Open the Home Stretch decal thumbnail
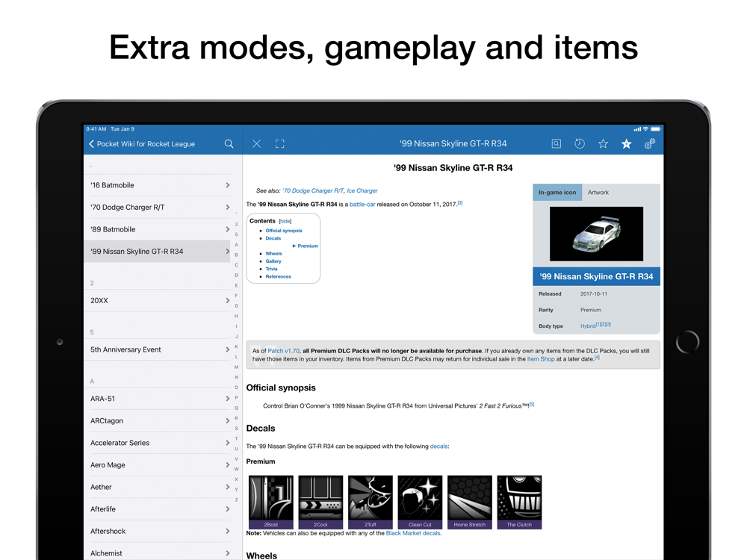Screen dimensions: 747x560 pos(469,502)
